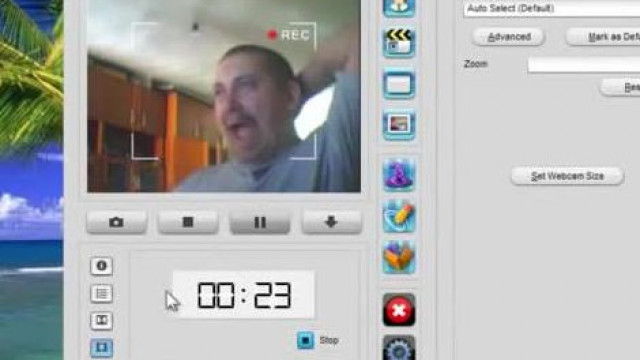
Task: Open the clapperboard video effects icon
Action: tap(399, 42)
